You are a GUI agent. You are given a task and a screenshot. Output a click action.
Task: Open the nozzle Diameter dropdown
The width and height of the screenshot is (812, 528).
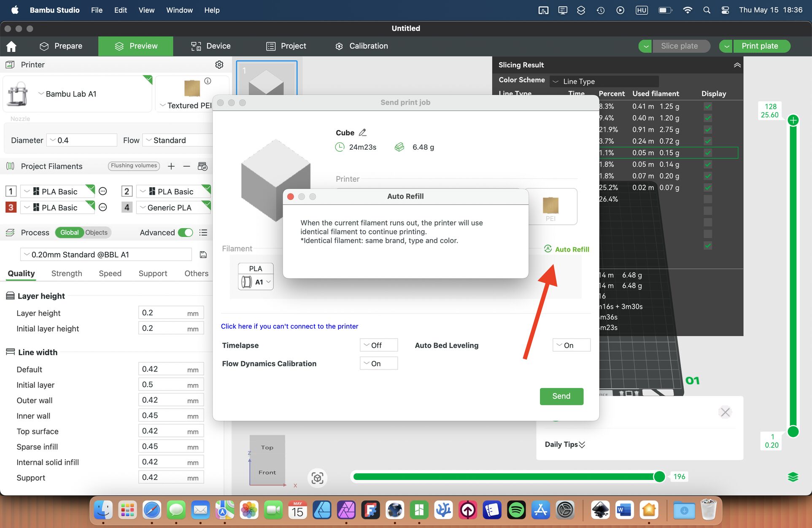[x=81, y=140]
